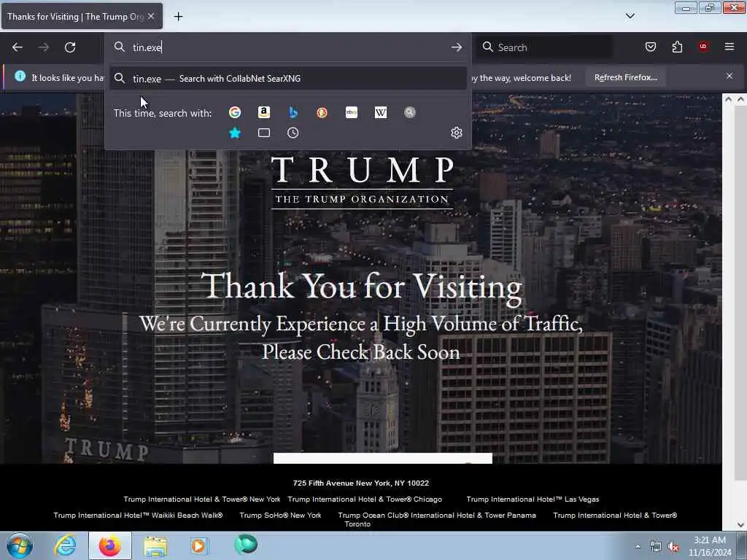The width and height of the screenshot is (747, 560).
Task: Click the go arrow in address bar
Action: tap(457, 47)
